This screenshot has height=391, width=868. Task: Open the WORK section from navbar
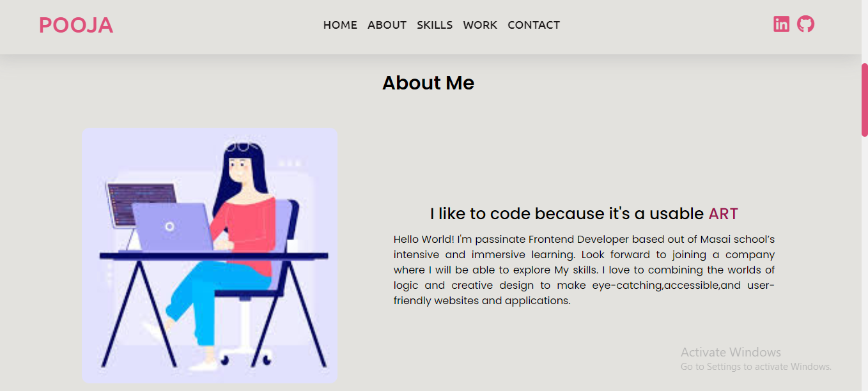point(480,25)
